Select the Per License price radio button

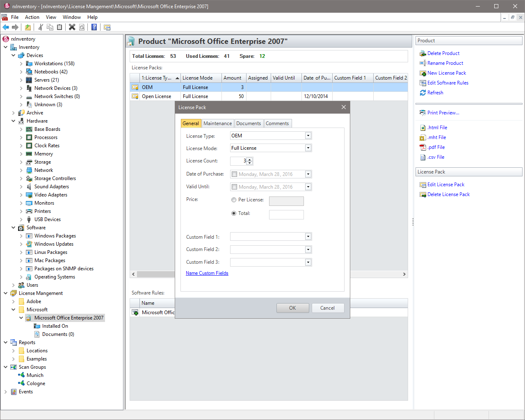(x=234, y=200)
